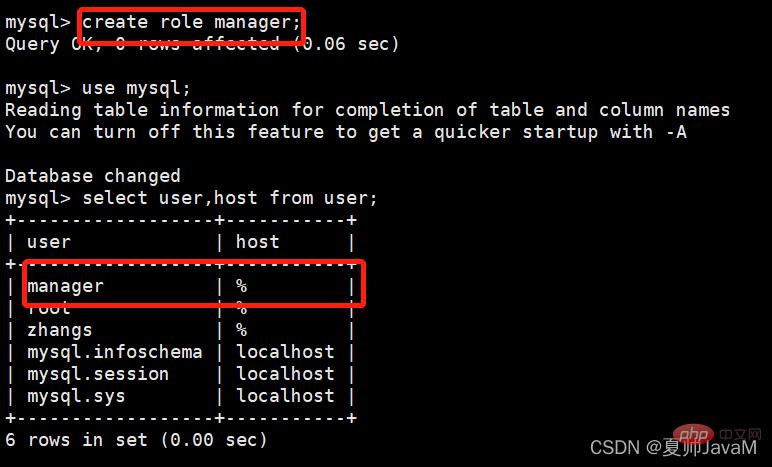The height and width of the screenshot is (467, 772).
Task: Click the "create role manager;" command text
Action: coord(191,22)
